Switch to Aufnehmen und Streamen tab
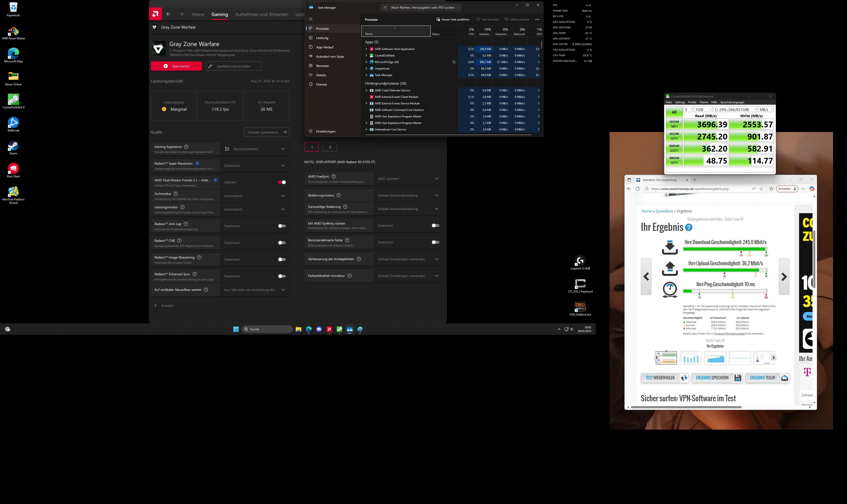This screenshot has height=504, width=847. pos(261,14)
